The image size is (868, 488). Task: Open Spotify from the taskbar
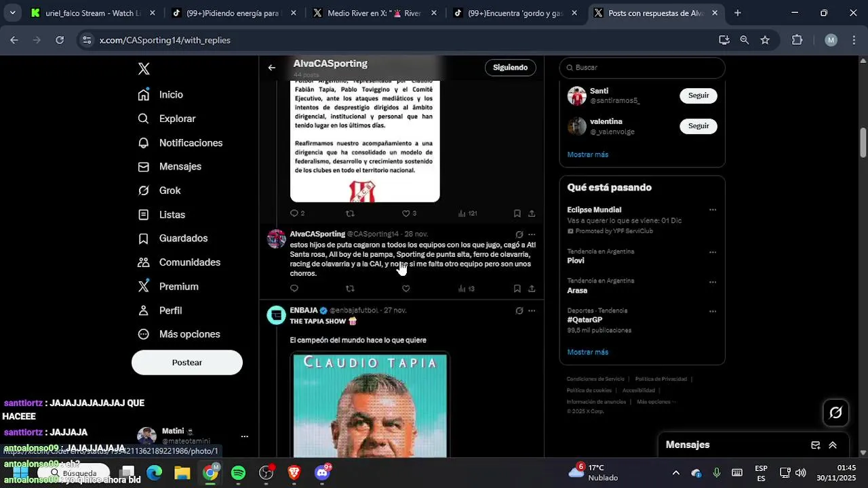point(238,473)
